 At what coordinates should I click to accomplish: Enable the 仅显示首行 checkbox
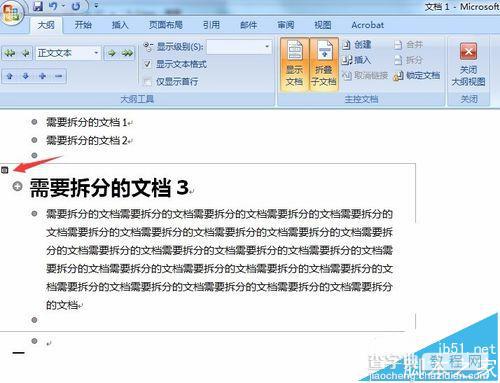(x=148, y=81)
